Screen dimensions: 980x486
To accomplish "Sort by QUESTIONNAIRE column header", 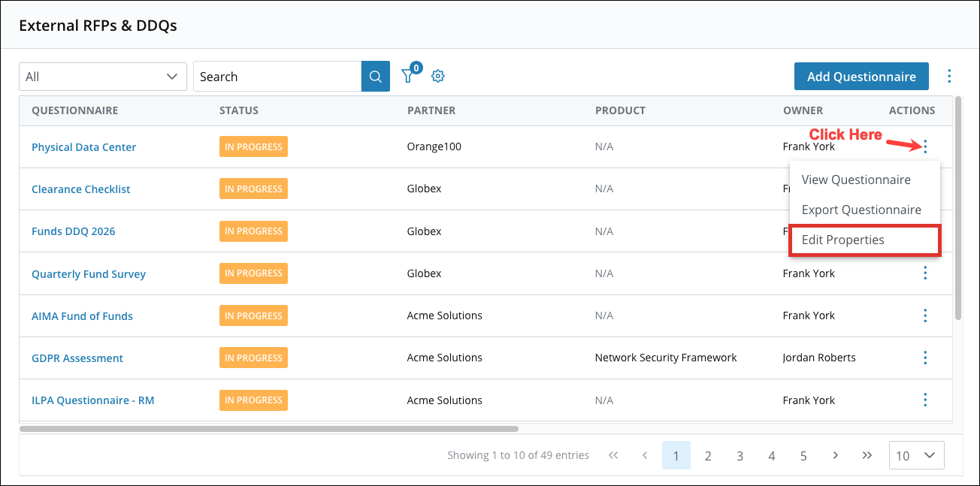I will click(x=74, y=110).
